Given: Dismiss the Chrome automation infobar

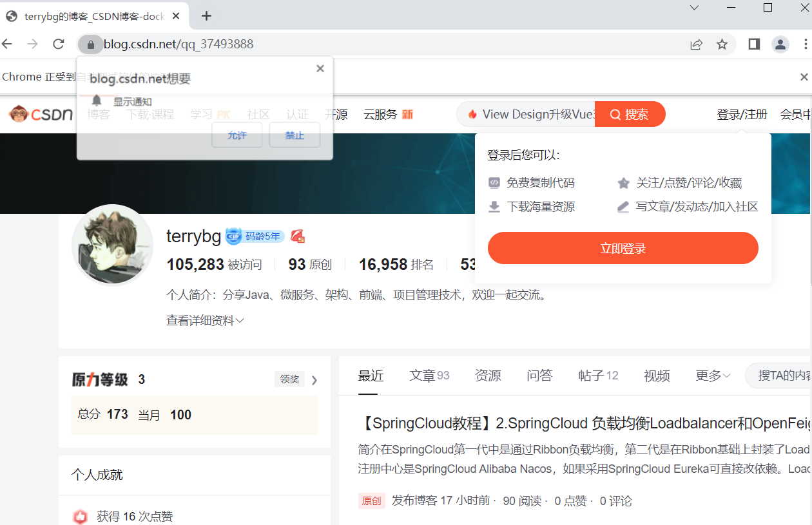Looking at the screenshot, I should pos(804,77).
